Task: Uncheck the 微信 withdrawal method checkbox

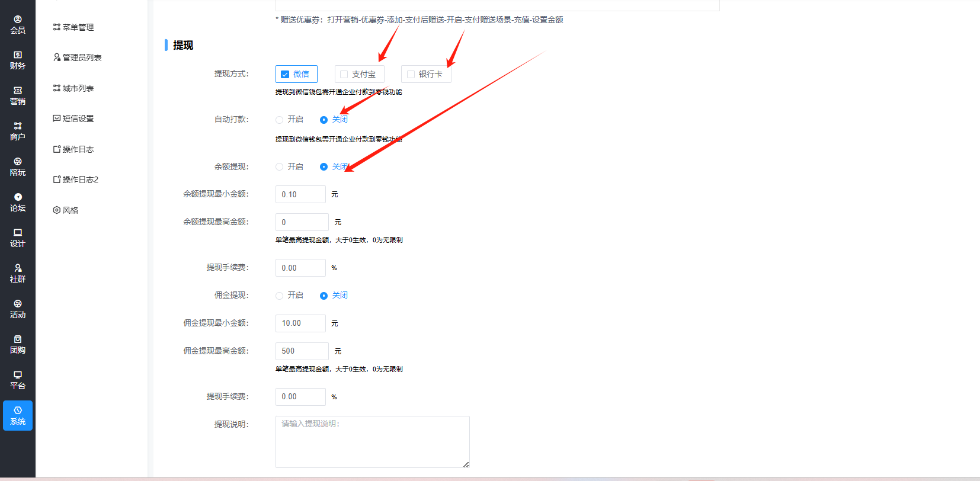Action: [x=285, y=74]
